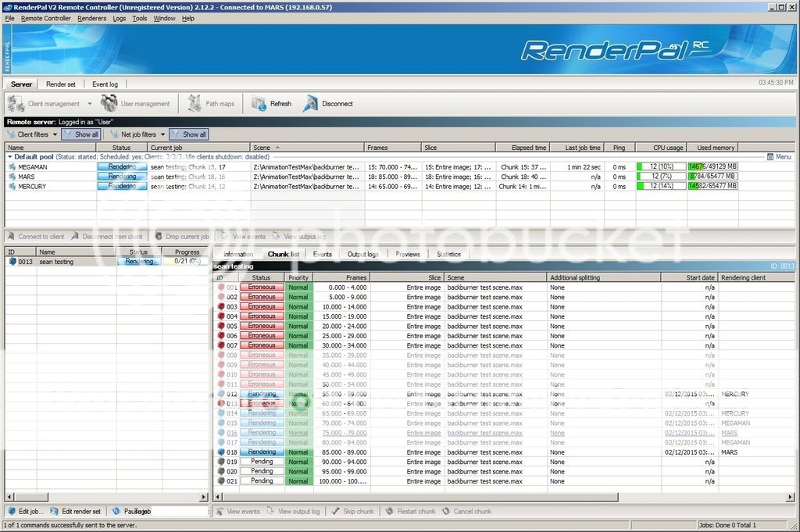Click the Start date column header
This screenshot has width=800, height=532.
(x=689, y=277)
